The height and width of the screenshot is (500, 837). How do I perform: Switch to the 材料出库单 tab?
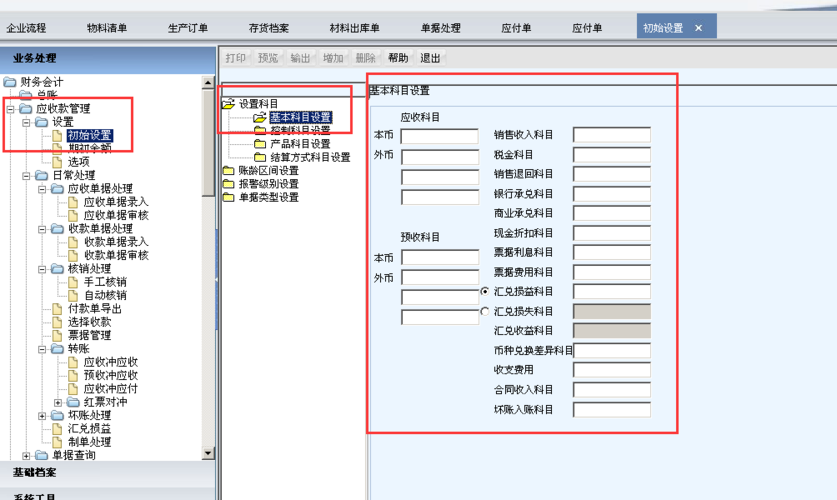pos(354,28)
